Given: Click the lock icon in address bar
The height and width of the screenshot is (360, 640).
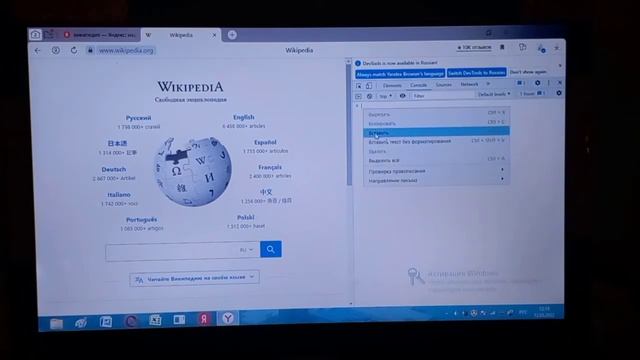Looking at the screenshot, I should [90, 50].
